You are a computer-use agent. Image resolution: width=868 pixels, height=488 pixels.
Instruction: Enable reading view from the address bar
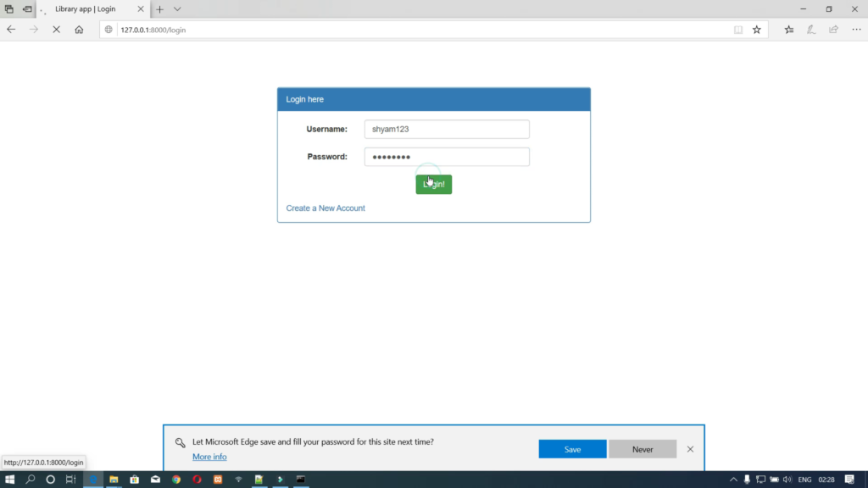coord(737,29)
